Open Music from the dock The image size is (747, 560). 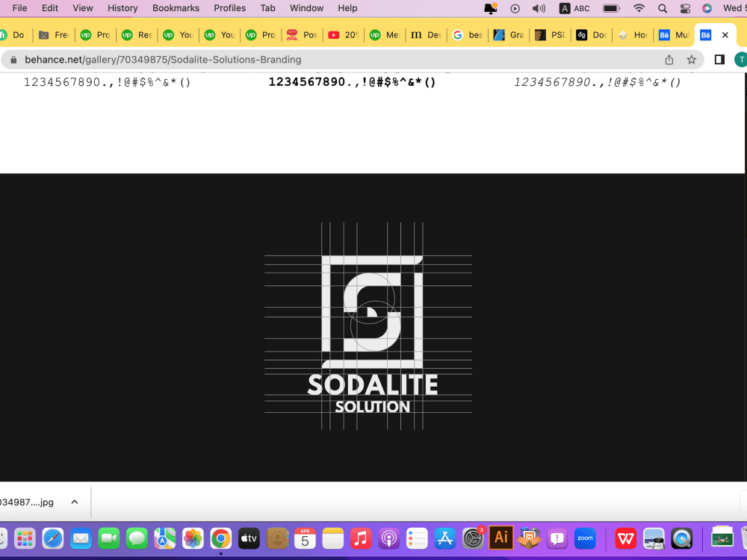pos(361,538)
